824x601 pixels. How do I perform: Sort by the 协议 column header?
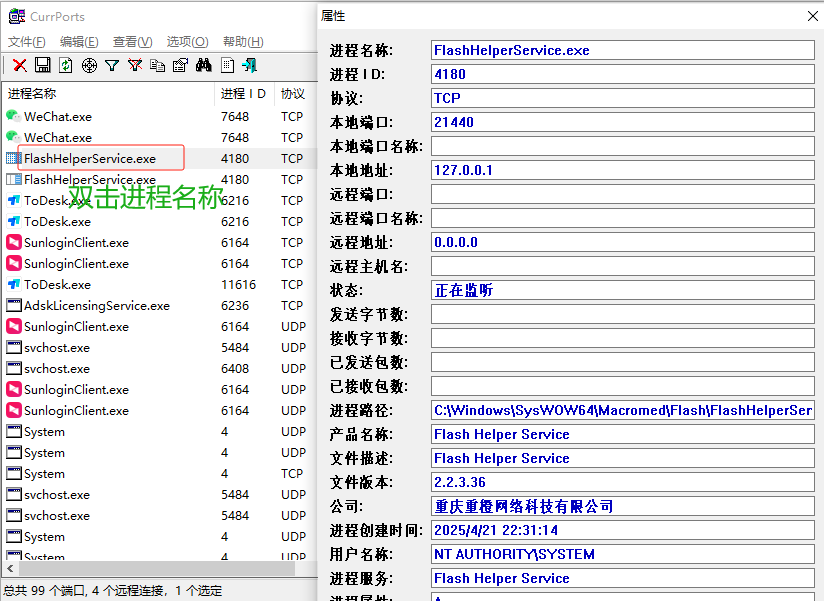click(296, 94)
